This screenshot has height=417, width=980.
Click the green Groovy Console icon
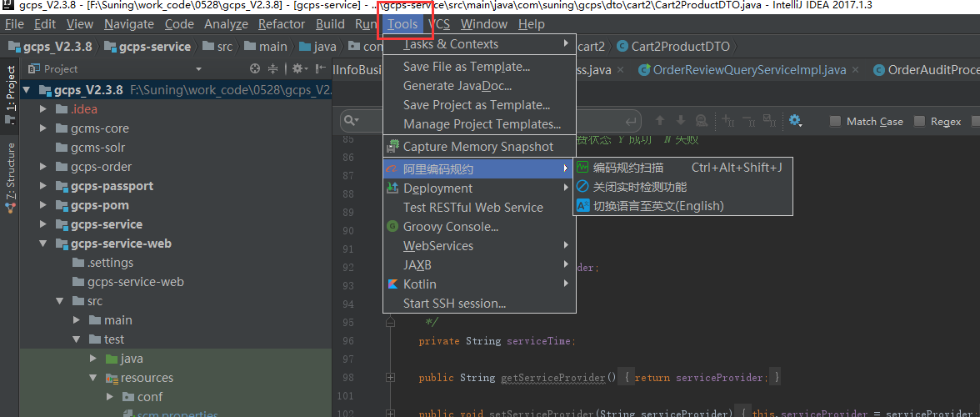click(392, 226)
